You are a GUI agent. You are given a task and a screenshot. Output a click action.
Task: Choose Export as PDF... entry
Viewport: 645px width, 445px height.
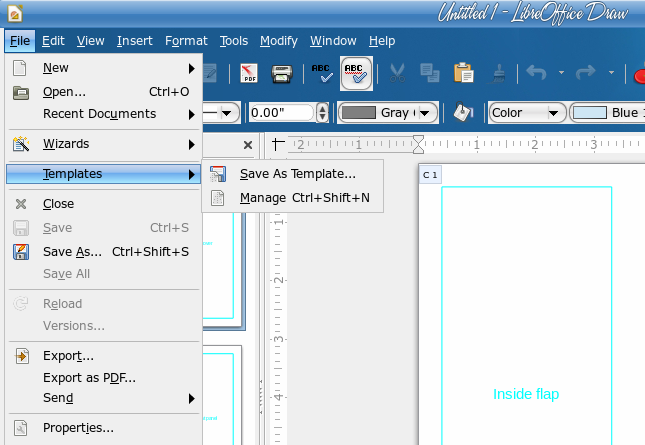point(103,378)
